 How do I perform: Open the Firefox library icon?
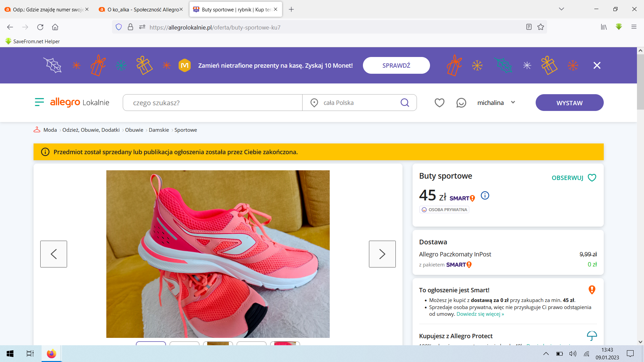coord(604,27)
